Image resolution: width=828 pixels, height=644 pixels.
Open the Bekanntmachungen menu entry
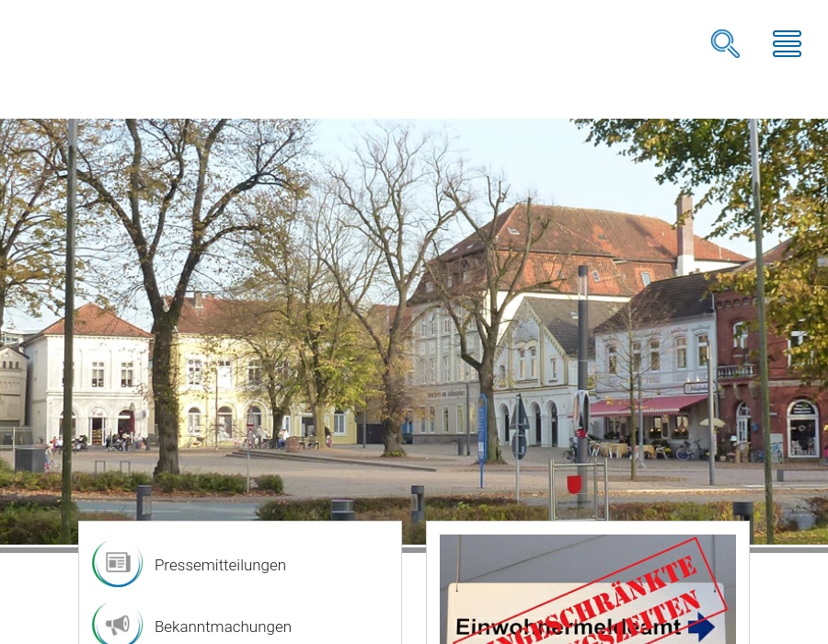tap(223, 627)
